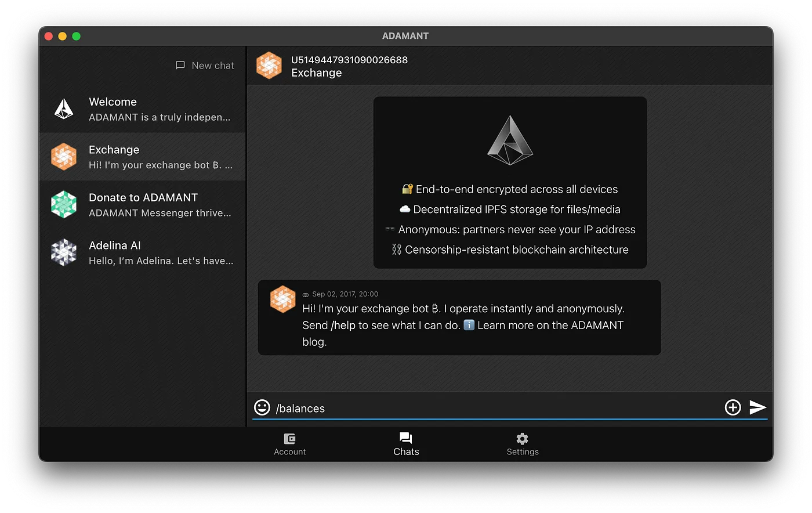Screen dimensions: 812x513
Task: Click the large ADAMANT logo in info card
Action: 510,140
